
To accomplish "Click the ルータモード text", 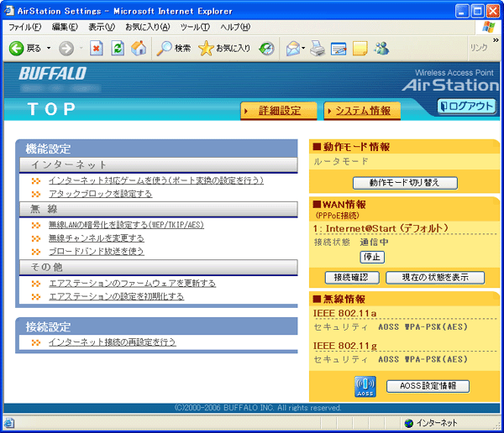I will pos(341,161).
